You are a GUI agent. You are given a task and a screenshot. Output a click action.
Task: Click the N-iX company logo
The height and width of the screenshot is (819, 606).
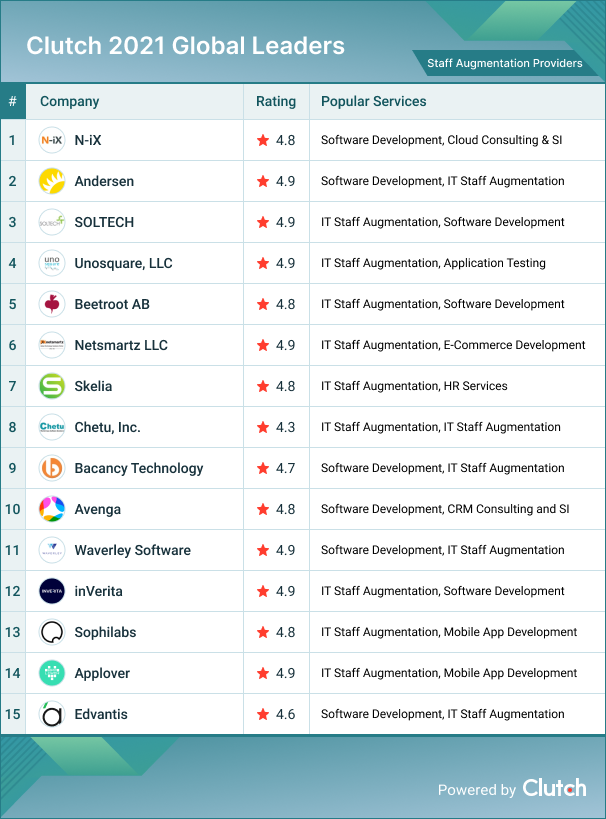tap(52, 140)
